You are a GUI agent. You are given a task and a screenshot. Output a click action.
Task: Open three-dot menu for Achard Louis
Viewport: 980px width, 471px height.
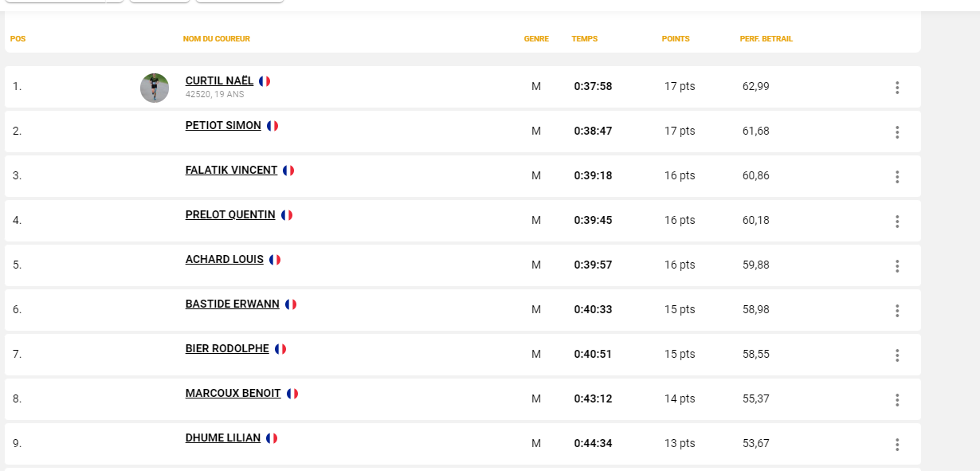[897, 266]
